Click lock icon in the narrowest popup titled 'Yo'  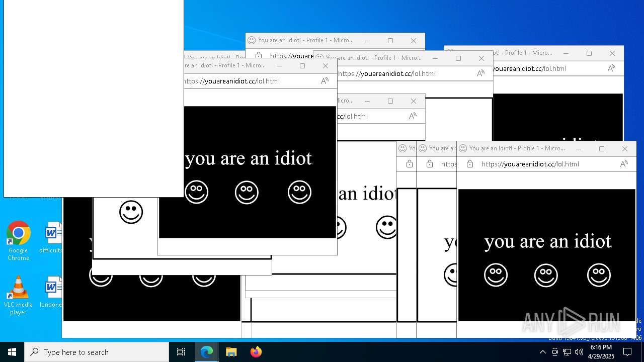[410, 164]
